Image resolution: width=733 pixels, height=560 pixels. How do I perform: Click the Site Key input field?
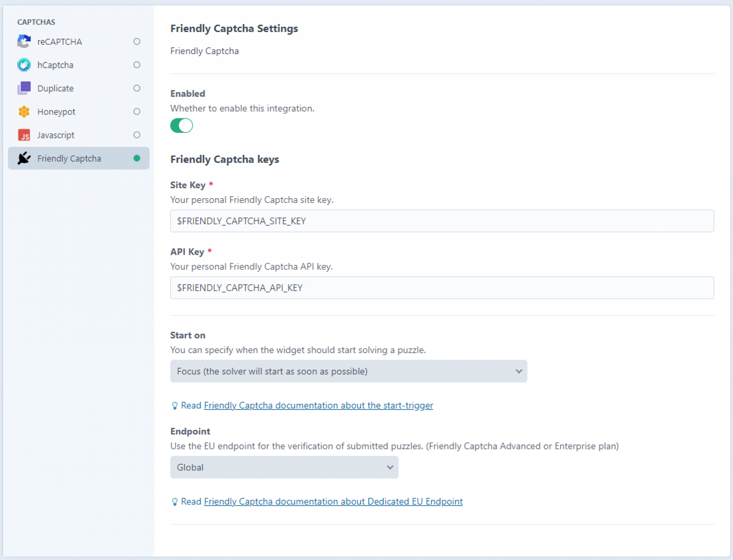click(442, 221)
